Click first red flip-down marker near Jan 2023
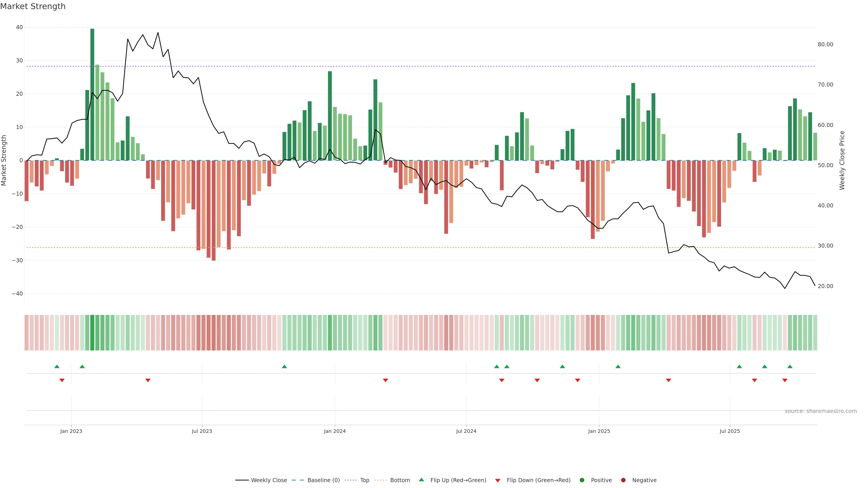 coord(62,380)
